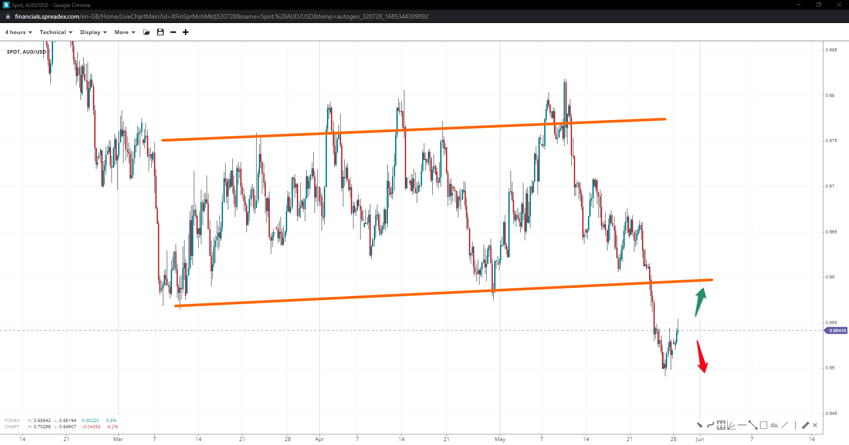Viewport: 849px width, 445px height.
Task: Click the pencil edit drawings icon
Action: [805, 425]
